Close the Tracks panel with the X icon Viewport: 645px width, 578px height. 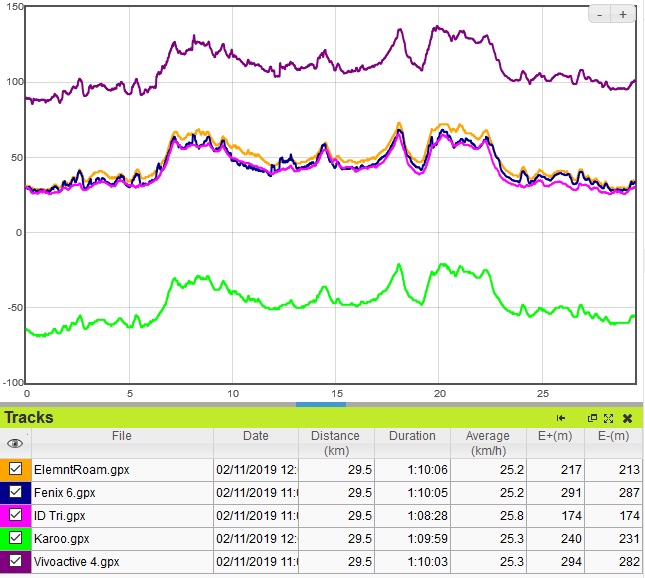tap(627, 418)
